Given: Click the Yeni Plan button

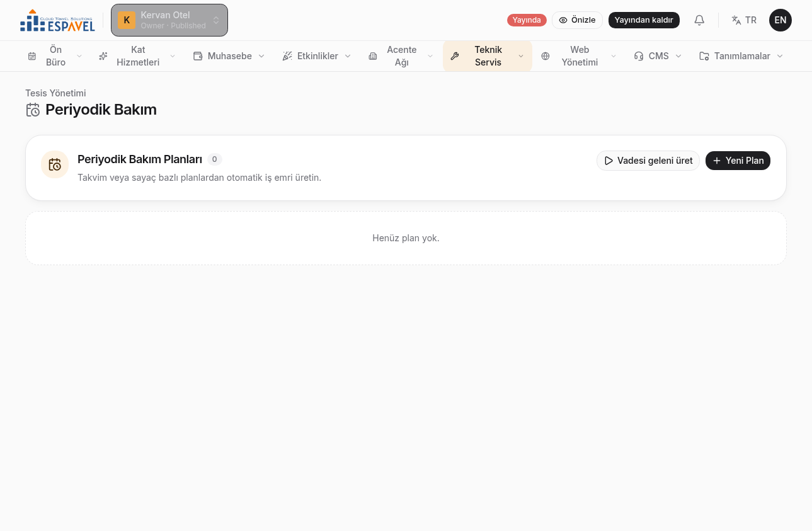Looking at the screenshot, I should (738, 161).
